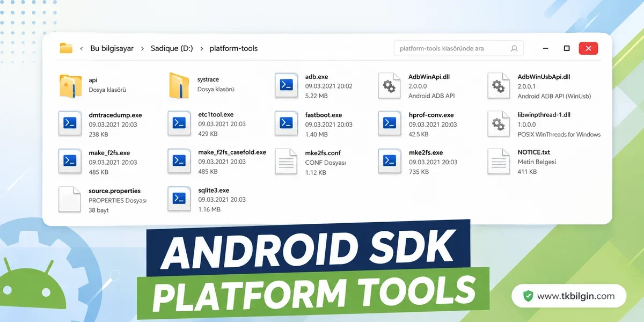Click the mke2fs.exe file name

point(426,153)
